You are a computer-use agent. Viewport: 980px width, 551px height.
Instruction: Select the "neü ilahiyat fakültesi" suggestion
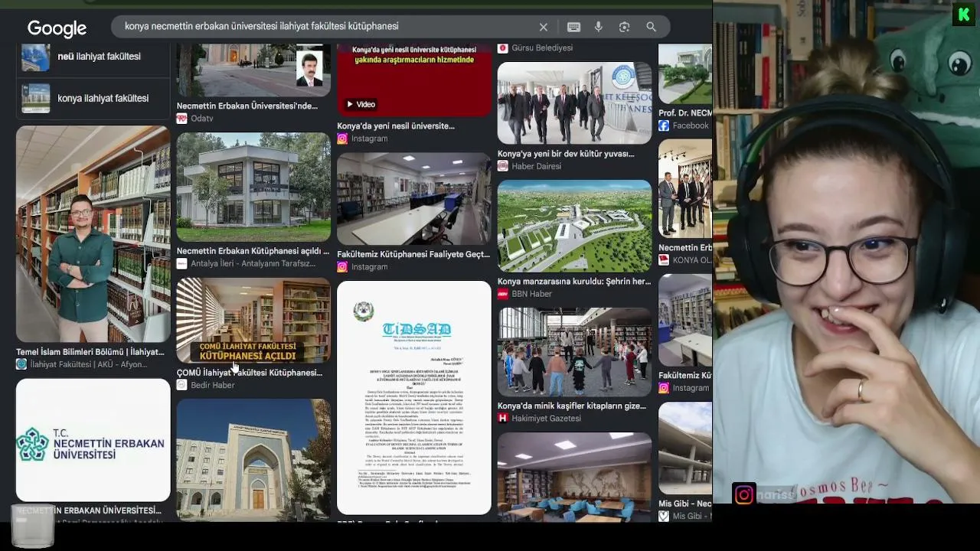pos(93,57)
